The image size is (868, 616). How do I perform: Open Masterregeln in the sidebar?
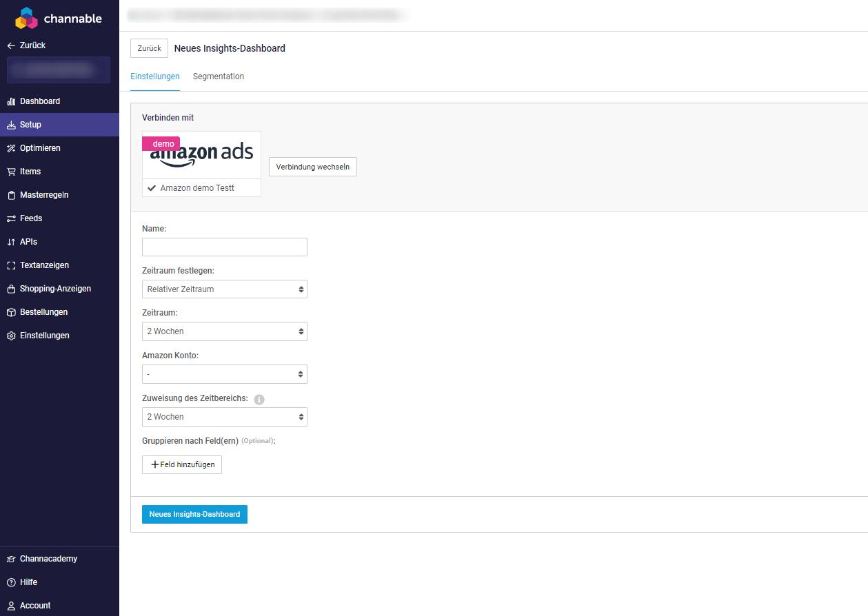tap(59, 195)
